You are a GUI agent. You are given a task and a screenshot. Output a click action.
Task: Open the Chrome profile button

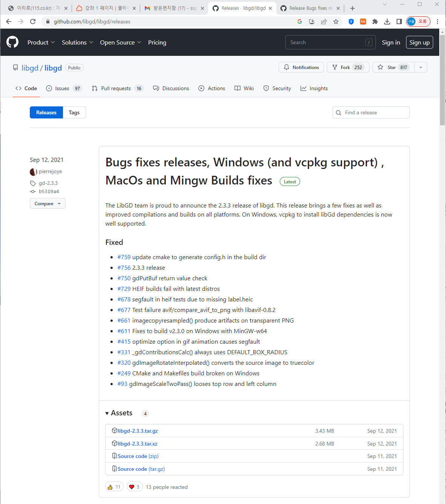pyautogui.click(x=418, y=22)
